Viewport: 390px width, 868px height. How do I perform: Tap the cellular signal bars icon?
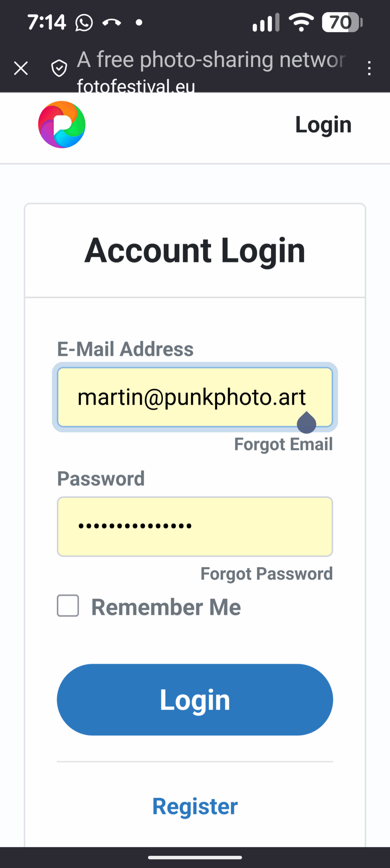tap(266, 23)
